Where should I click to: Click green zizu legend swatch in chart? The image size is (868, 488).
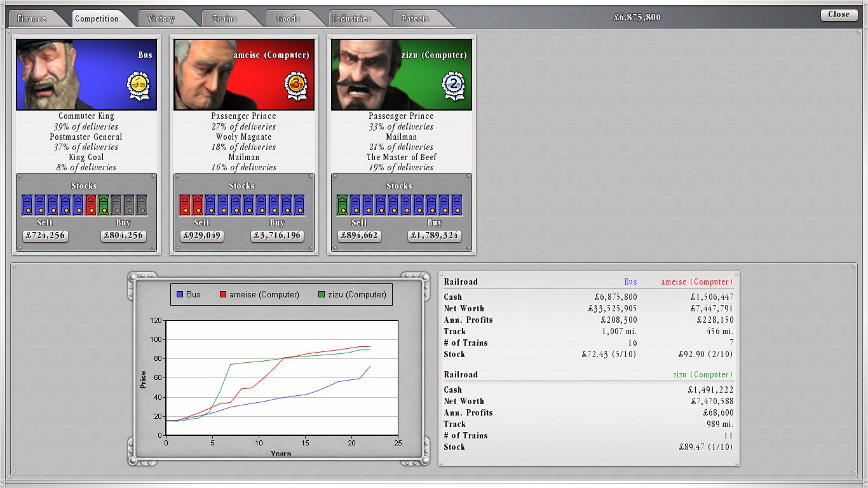point(322,295)
